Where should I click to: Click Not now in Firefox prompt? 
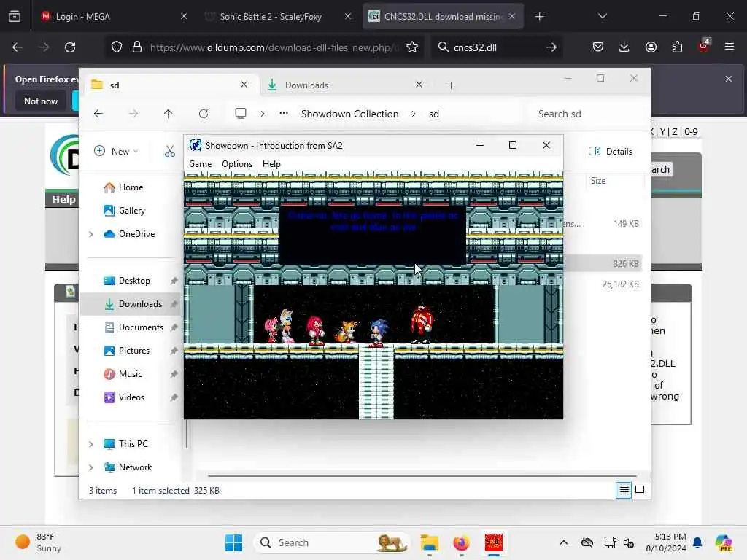pyautogui.click(x=41, y=101)
